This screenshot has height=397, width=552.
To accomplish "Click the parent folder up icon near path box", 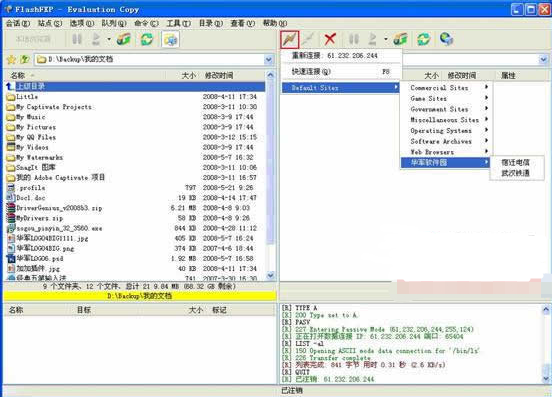I will (x=24, y=59).
